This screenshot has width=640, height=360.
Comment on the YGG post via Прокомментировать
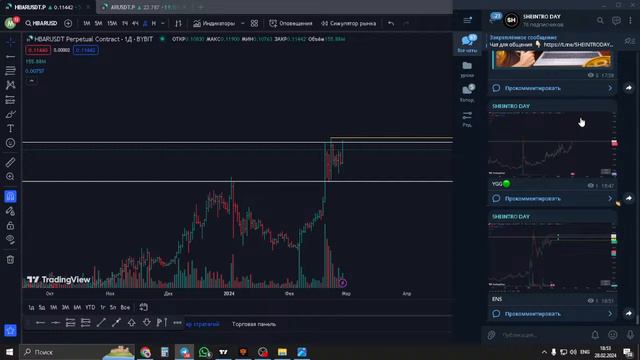click(553, 199)
